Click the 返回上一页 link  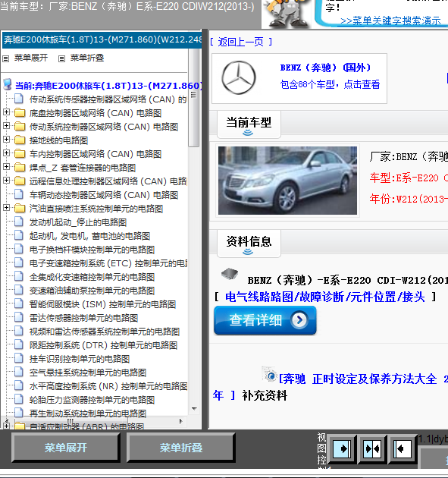[x=240, y=42]
